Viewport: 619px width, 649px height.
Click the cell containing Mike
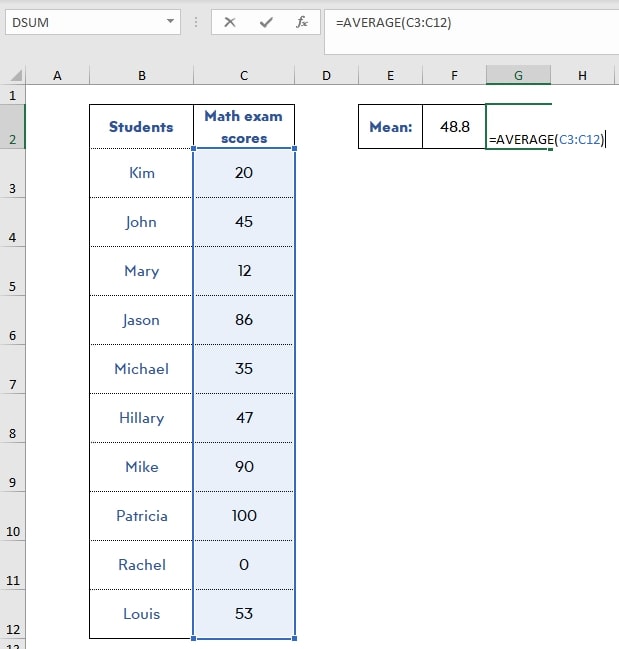point(142,467)
